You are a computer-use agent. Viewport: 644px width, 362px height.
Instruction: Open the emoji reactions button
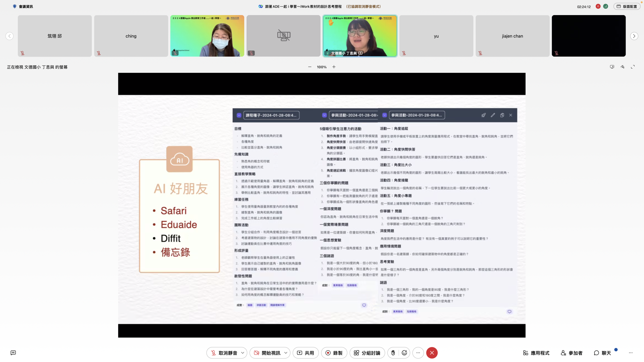click(404, 353)
